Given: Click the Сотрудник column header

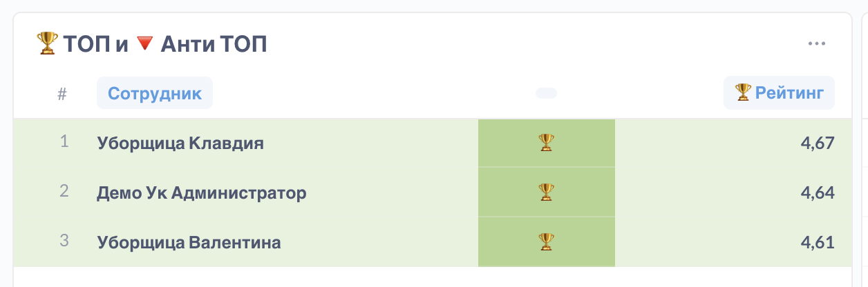Looking at the screenshot, I should click(155, 93).
